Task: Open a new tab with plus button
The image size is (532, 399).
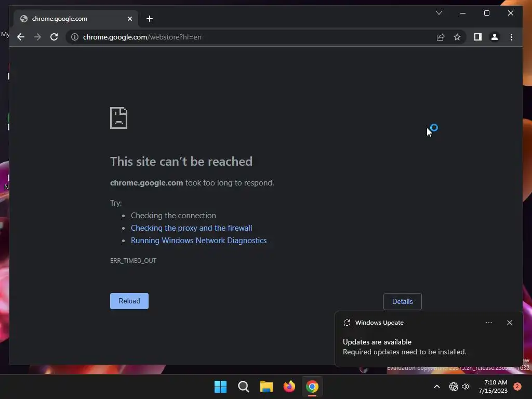Action: [x=149, y=19]
